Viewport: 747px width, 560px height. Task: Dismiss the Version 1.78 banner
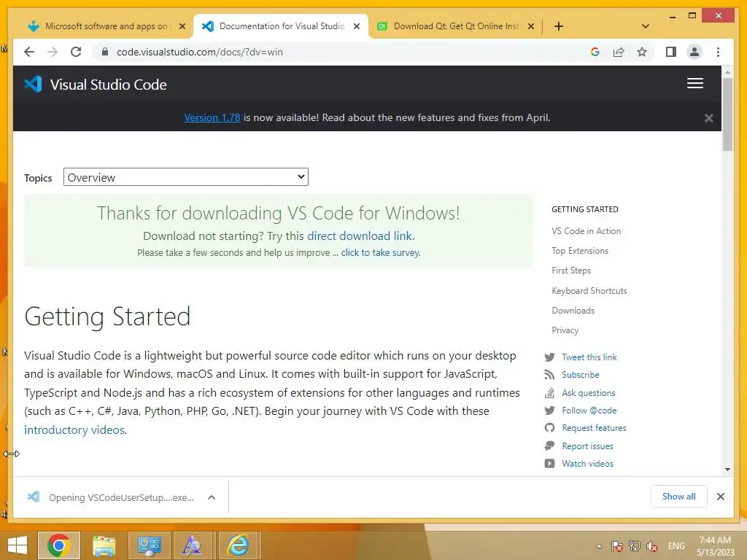[709, 118]
